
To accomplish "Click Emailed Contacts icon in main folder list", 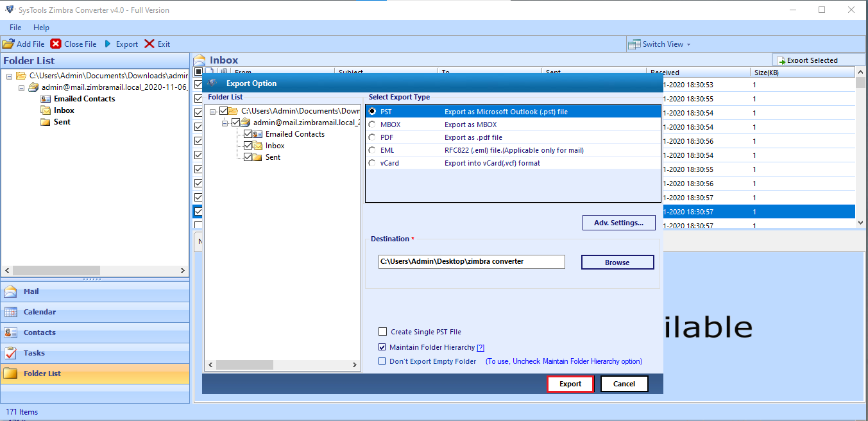I will (46, 99).
